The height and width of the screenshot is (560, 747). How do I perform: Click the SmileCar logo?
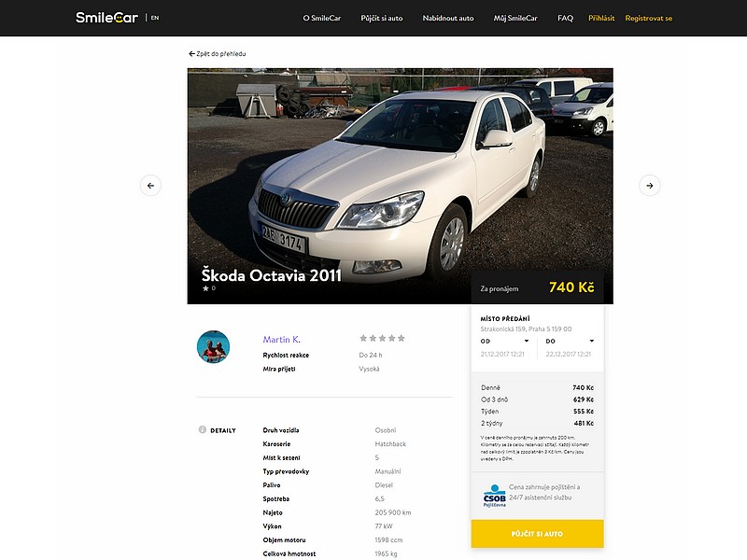tap(106, 18)
